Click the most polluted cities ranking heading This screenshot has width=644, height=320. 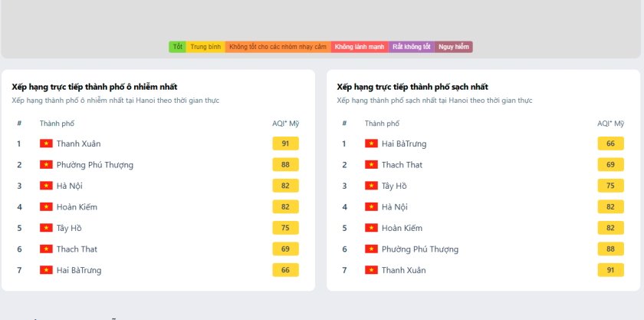(95, 87)
